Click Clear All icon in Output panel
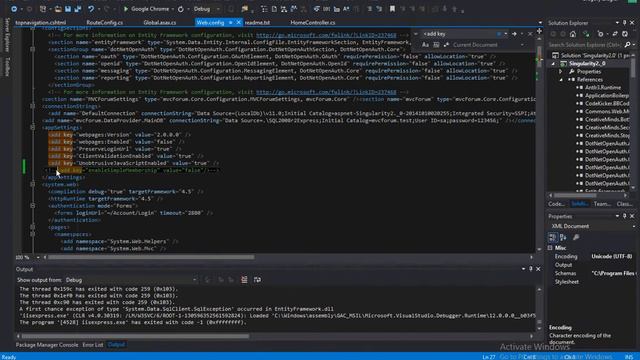Image resolution: width=640 pixels, height=360 pixels. (244, 280)
